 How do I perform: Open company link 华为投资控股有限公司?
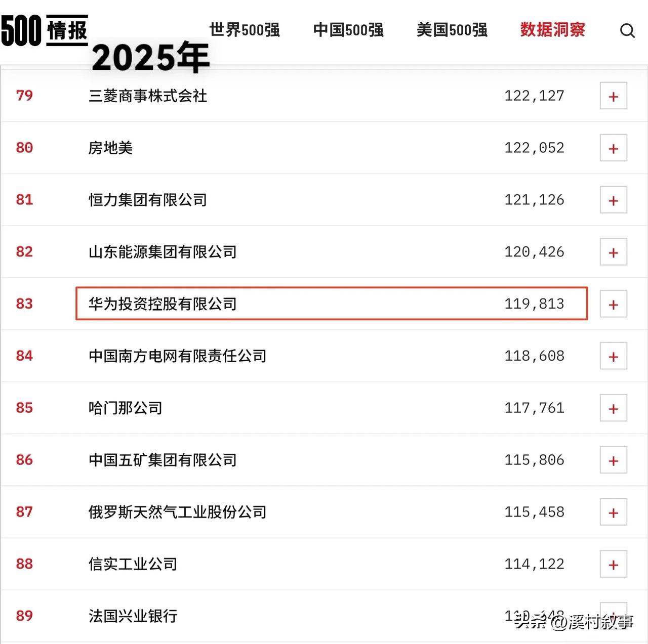(163, 304)
